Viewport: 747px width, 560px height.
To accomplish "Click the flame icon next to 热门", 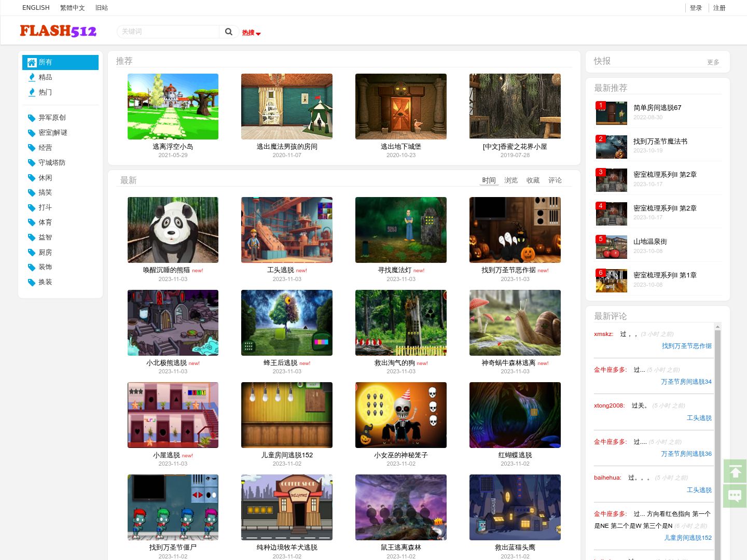I will tap(32, 92).
